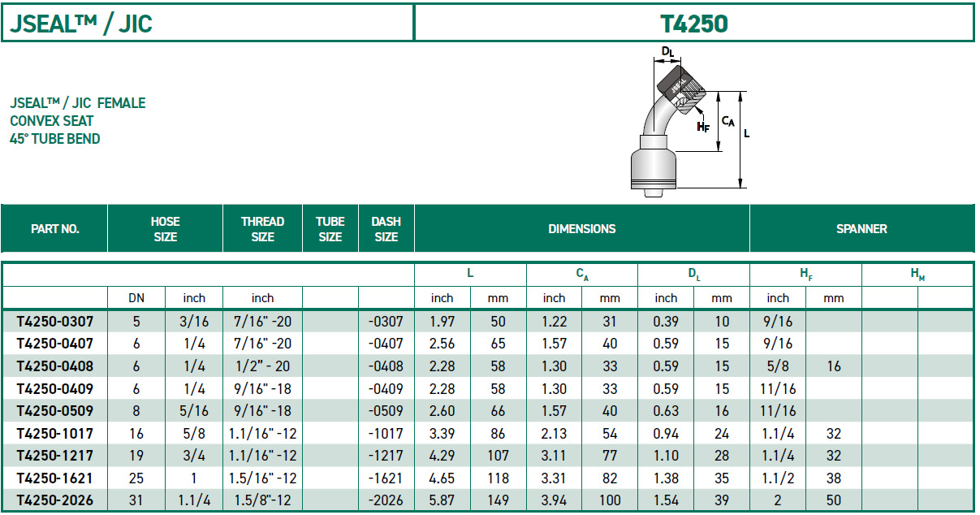Click thread size 1/2" - 20
This screenshot has height=515, width=980.
262,366
